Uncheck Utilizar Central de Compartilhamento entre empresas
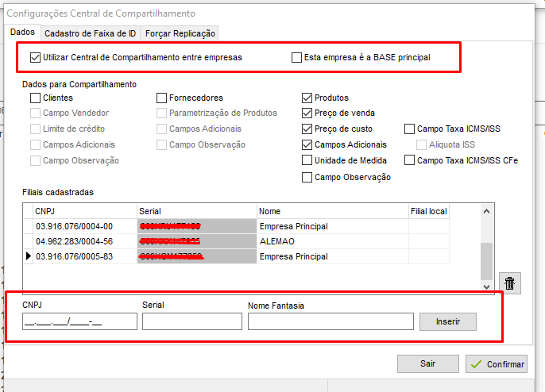This screenshot has width=545, height=392. (x=36, y=57)
